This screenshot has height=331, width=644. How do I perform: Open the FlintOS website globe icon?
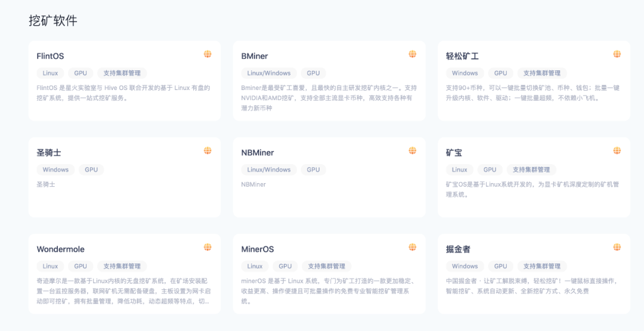208,54
